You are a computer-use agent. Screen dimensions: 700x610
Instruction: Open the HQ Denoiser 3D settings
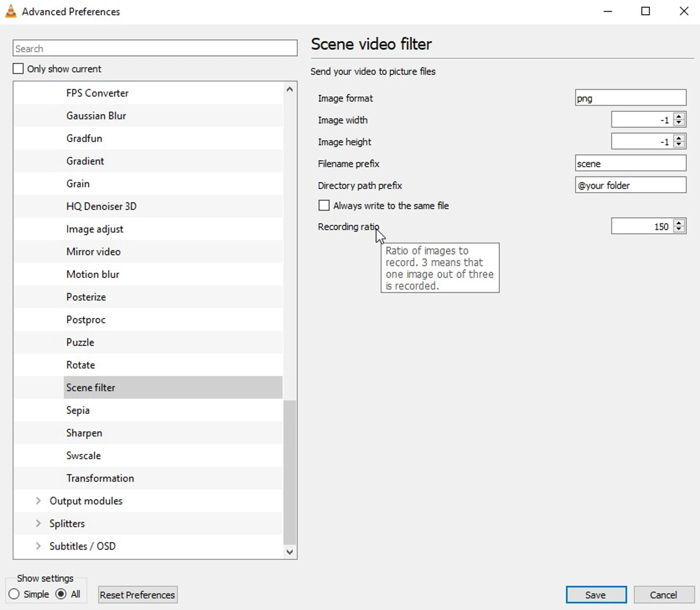click(x=101, y=206)
